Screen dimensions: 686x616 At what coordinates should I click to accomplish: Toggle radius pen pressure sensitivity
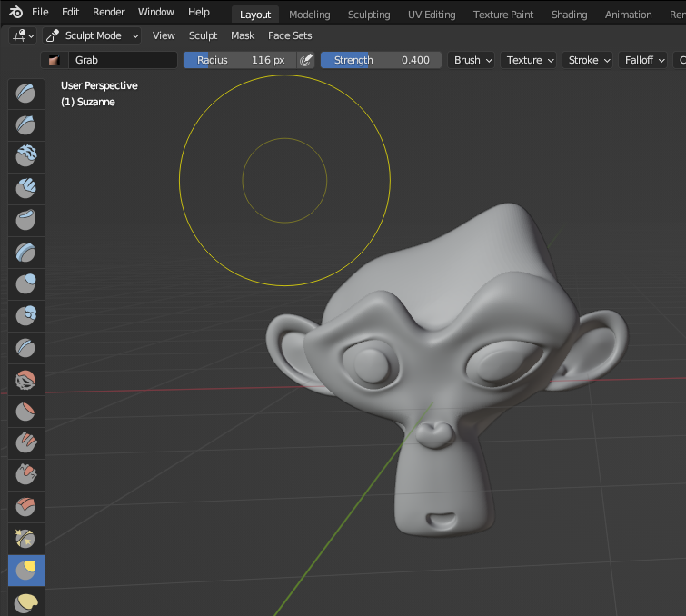click(x=306, y=60)
